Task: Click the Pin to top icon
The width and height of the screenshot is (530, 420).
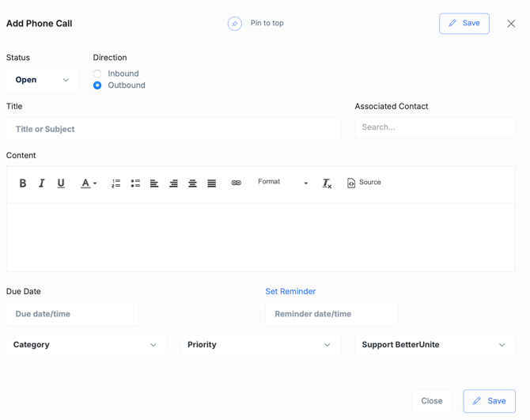Action: (x=235, y=24)
